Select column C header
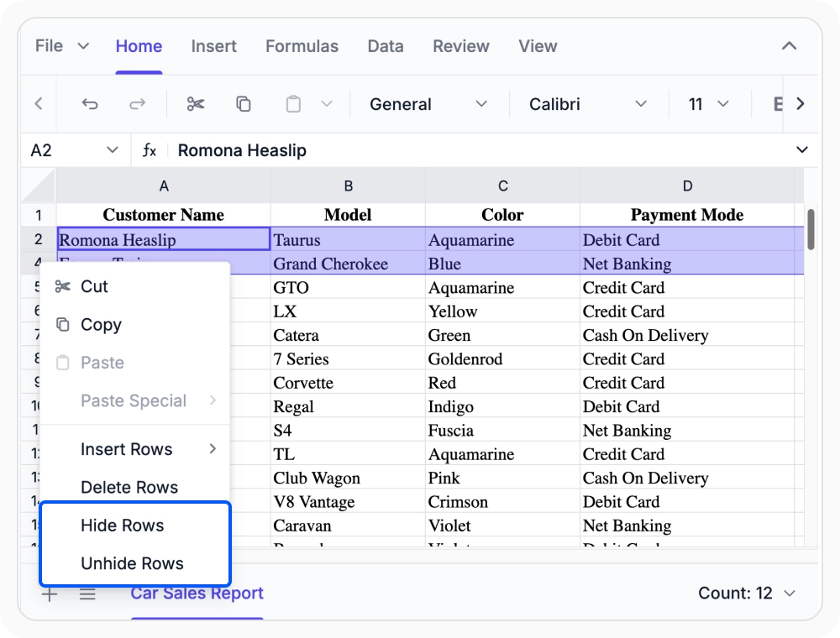The height and width of the screenshot is (638, 840). click(x=502, y=186)
